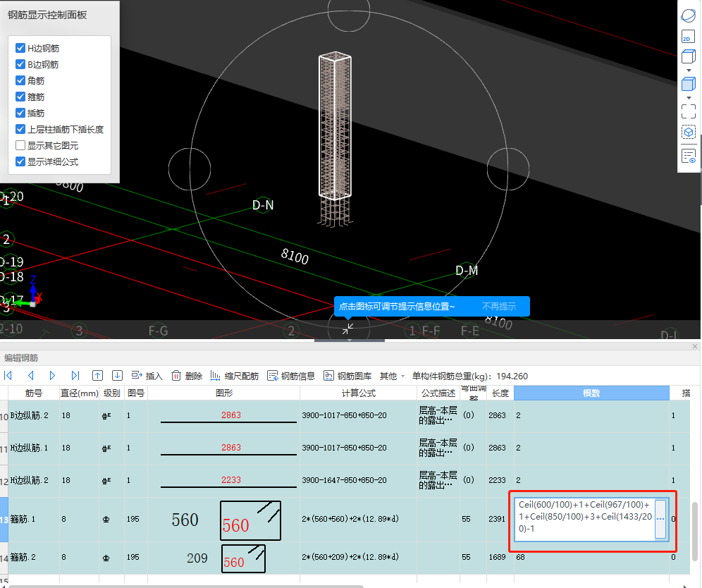Screen dimensions: 702x588
Task: Select row 箍筋.1 name cell
Action: click(34, 519)
